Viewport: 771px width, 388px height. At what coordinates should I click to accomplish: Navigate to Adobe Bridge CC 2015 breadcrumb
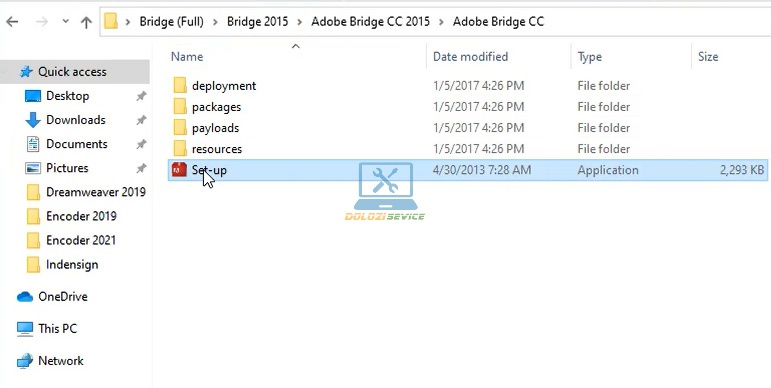(x=370, y=22)
